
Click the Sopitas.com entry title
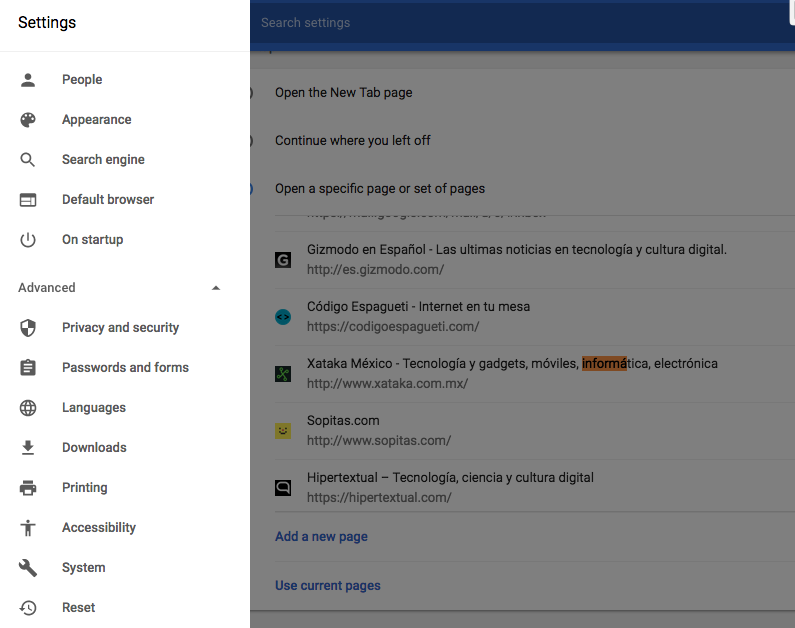pyautogui.click(x=343, y=421)
